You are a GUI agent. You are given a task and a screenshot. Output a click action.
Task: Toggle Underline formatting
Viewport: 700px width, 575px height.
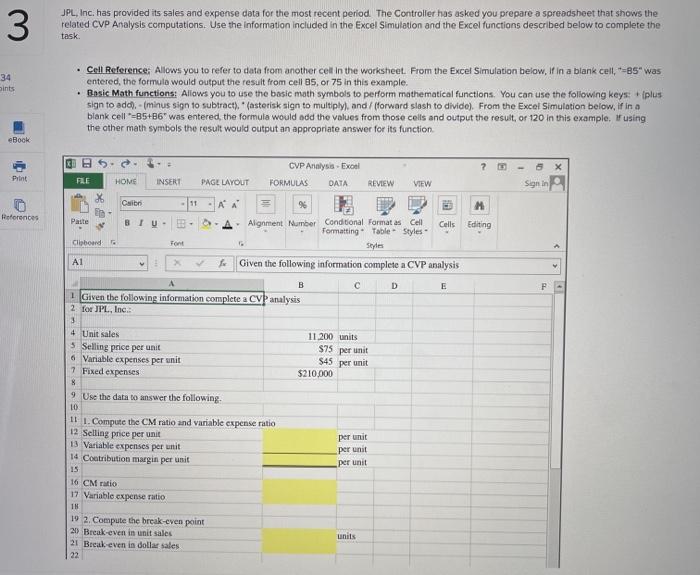point(154,223)
